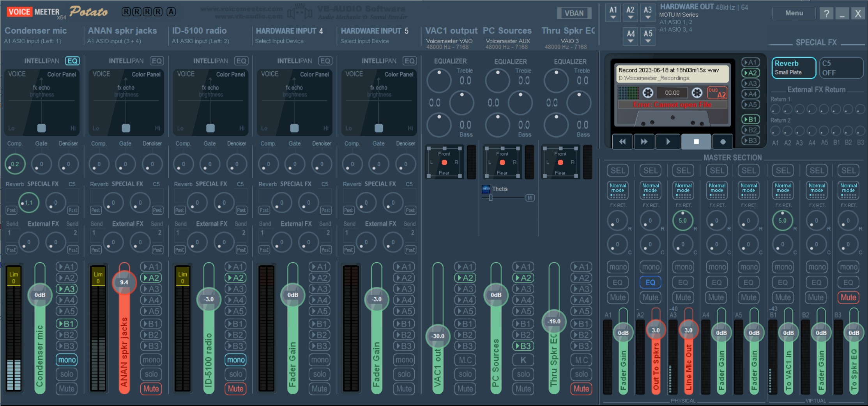Mute the ANAN spkr jacks strip
868x406 pixels.
coord(151,388)
